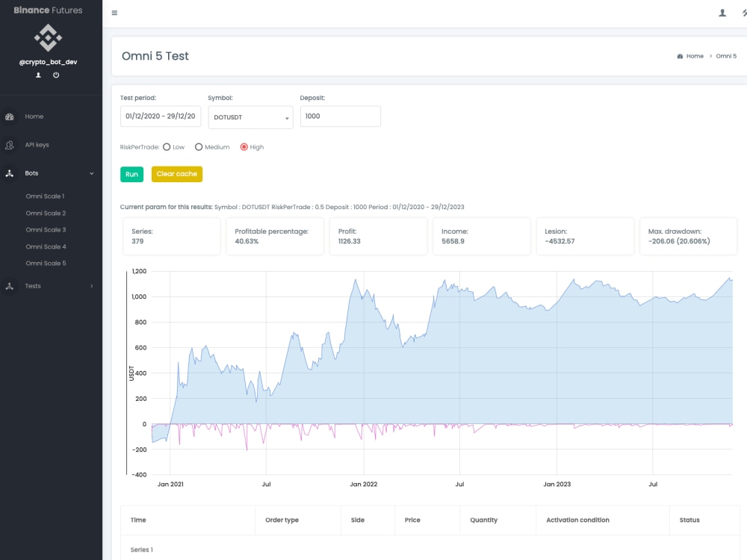Click the Binance diamond logo
This screenshot has height=560, width=747.
click(x=47, y=36)
